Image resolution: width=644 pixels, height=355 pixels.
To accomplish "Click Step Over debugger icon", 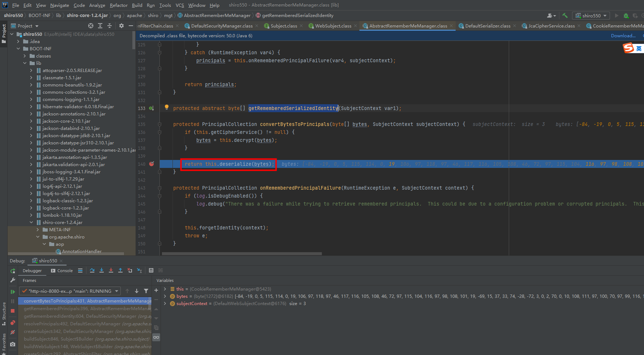I will point(92,270).
